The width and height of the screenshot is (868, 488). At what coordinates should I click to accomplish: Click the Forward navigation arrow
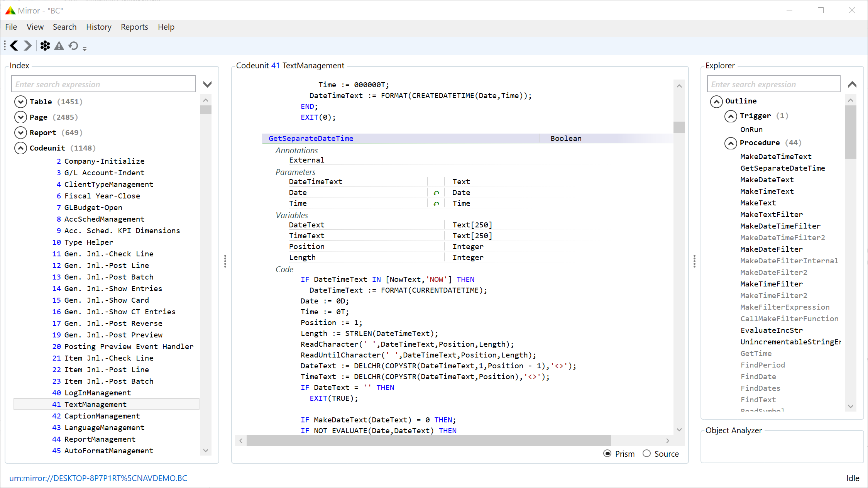[28, 46]
